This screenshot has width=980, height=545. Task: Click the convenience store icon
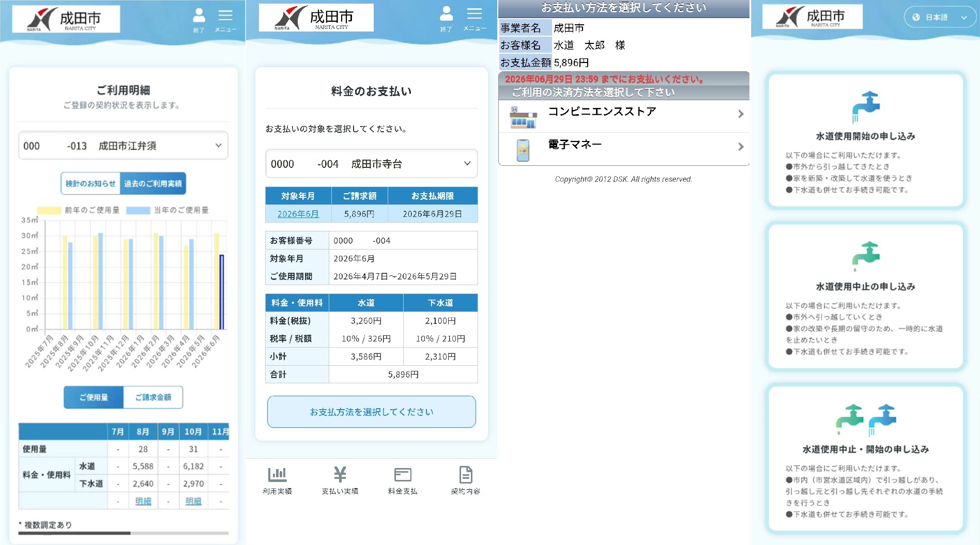point(523,117)
